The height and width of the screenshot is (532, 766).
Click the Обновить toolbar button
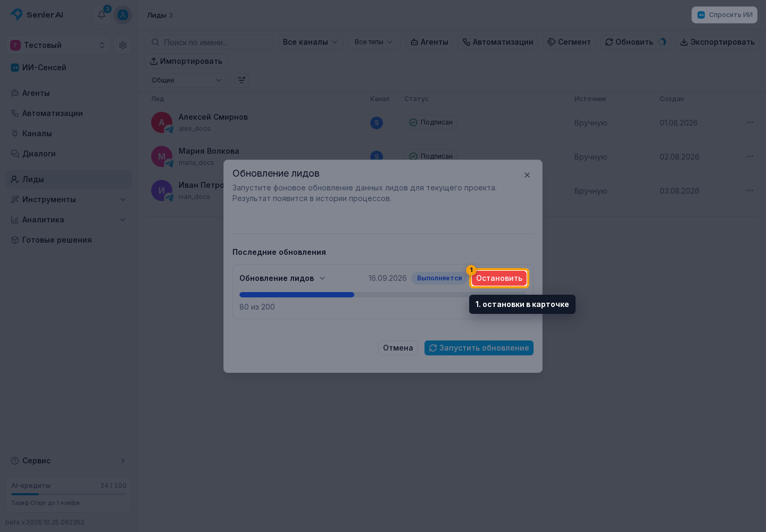tap(635, 42)
